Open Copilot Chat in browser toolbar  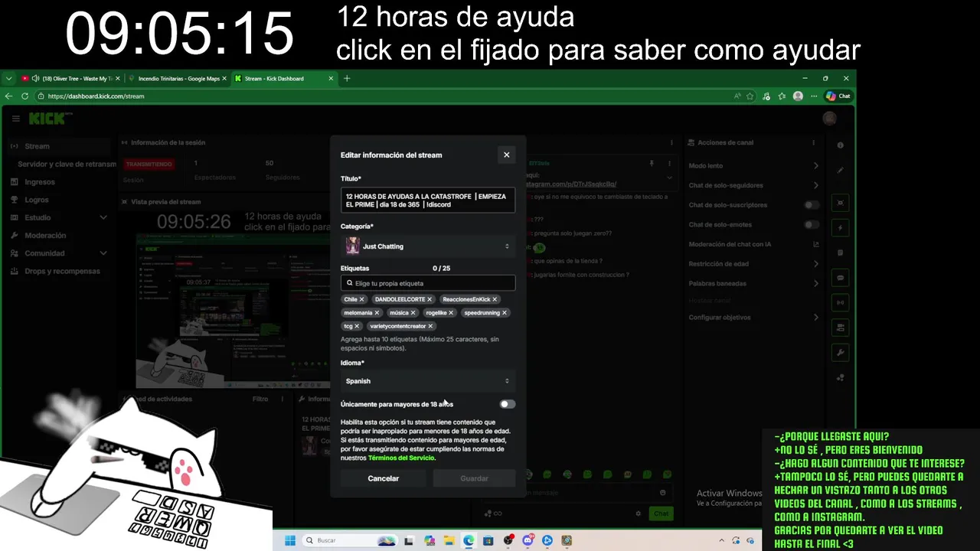838,96
